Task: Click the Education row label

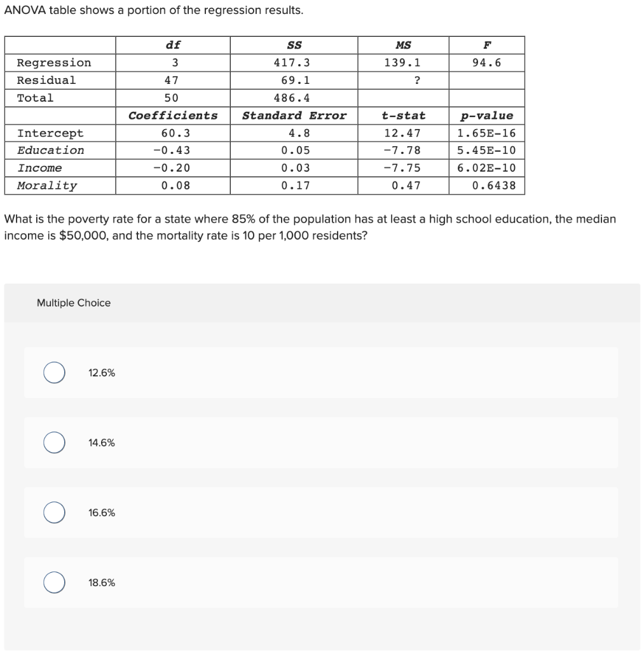Action: pyautogui.click(x=50, y=150)
